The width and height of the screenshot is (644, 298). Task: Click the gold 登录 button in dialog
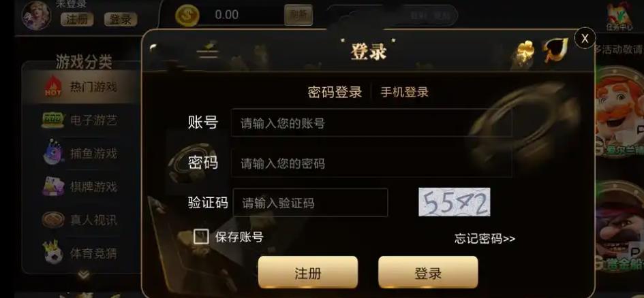428,273
